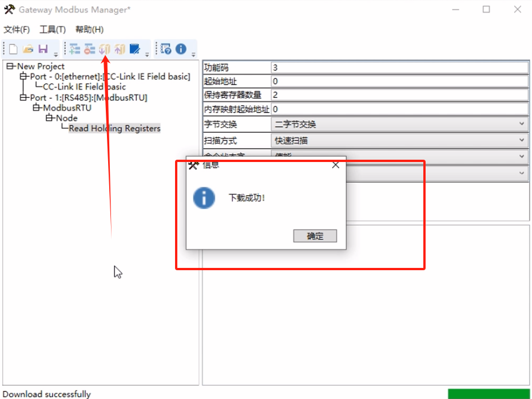Open the 扫描方式 dropdown

[x=521, y=140]
